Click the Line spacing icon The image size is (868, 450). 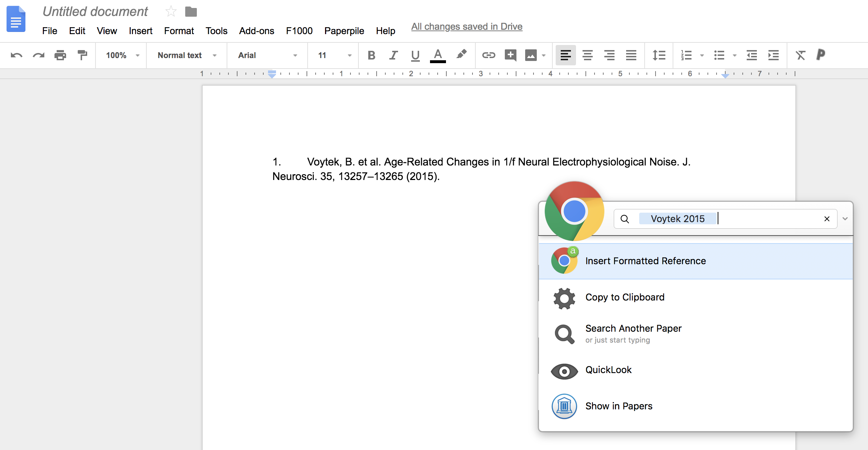[x=659, y=56]
